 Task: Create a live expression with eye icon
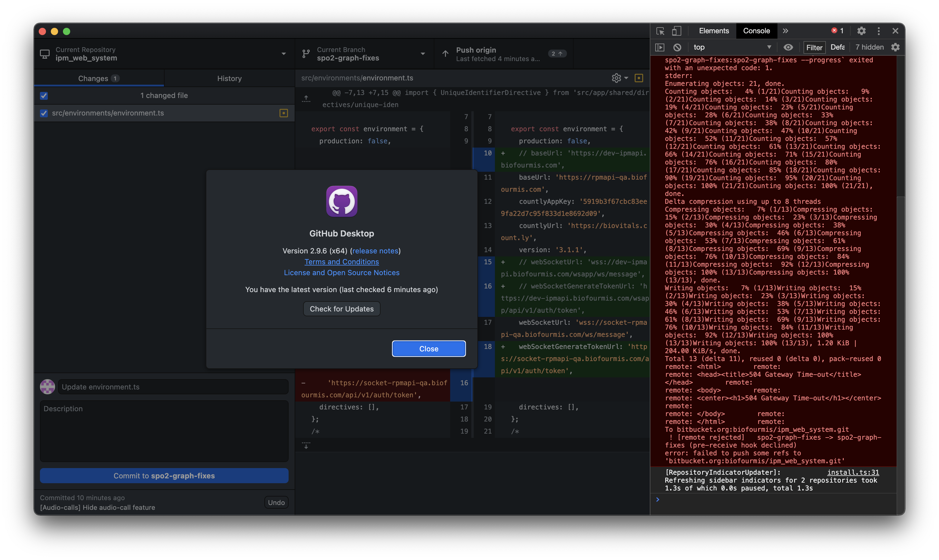[788, 47]
